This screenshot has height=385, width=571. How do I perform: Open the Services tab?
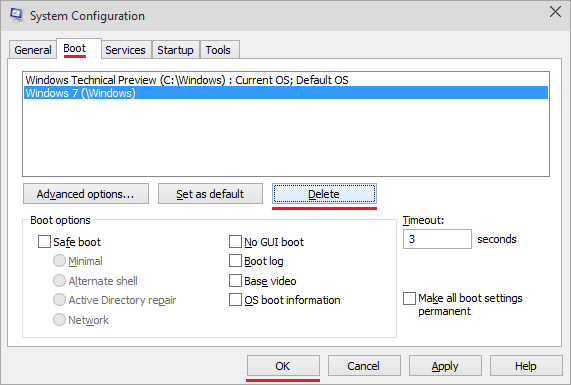(x=125, y=50)
